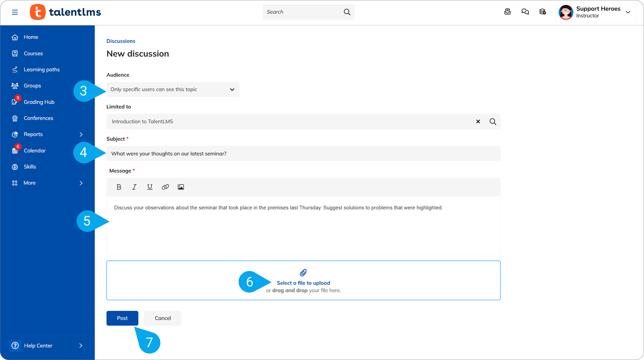Insert a link in the message
Viewport: 644px width, 360px height.
tap(165, 187)
